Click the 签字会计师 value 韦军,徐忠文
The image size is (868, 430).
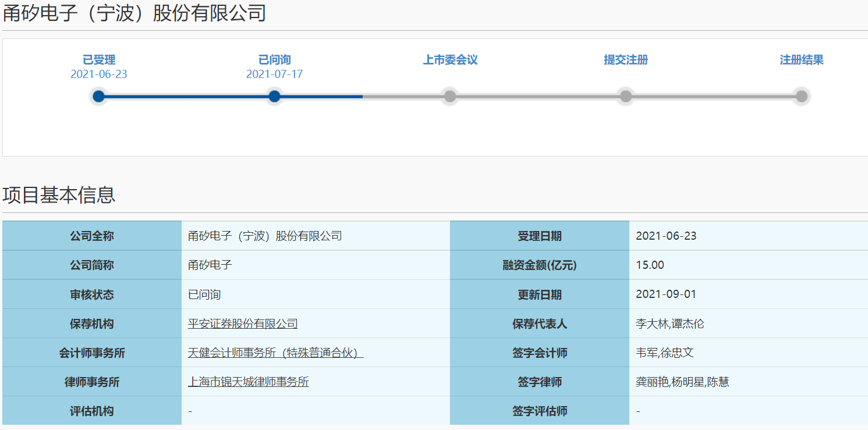click(x=665, y=353)
